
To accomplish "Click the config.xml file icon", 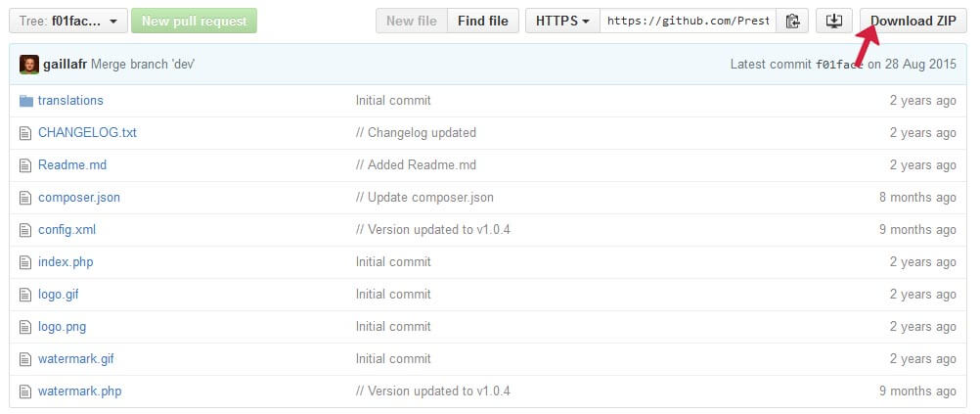I will [25, 230].
